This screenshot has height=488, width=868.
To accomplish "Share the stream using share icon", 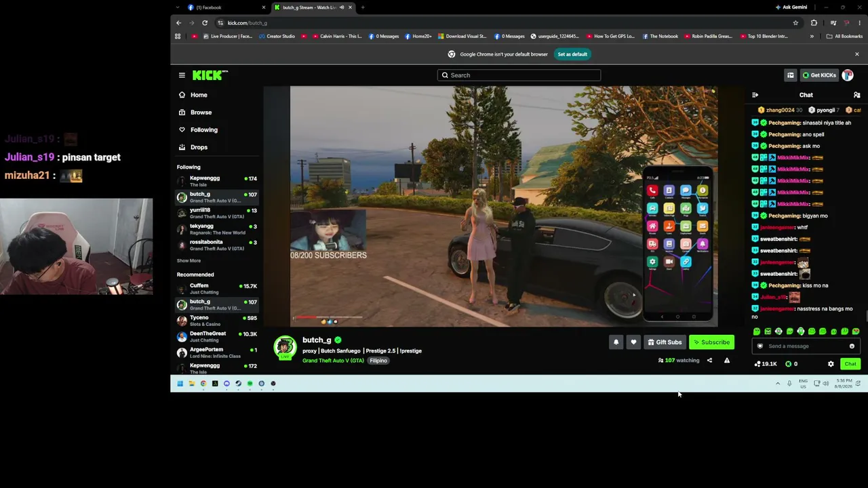I will (x=709, y=361).
